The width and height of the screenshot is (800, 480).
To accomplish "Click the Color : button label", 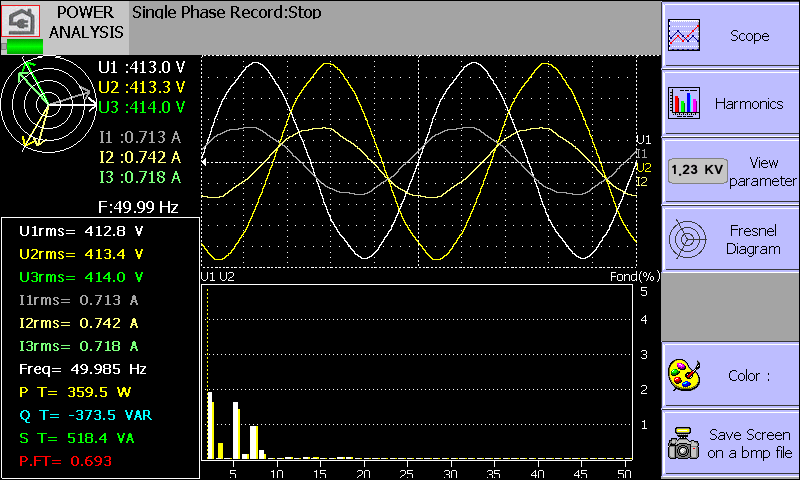I will (x=749, y=376).
